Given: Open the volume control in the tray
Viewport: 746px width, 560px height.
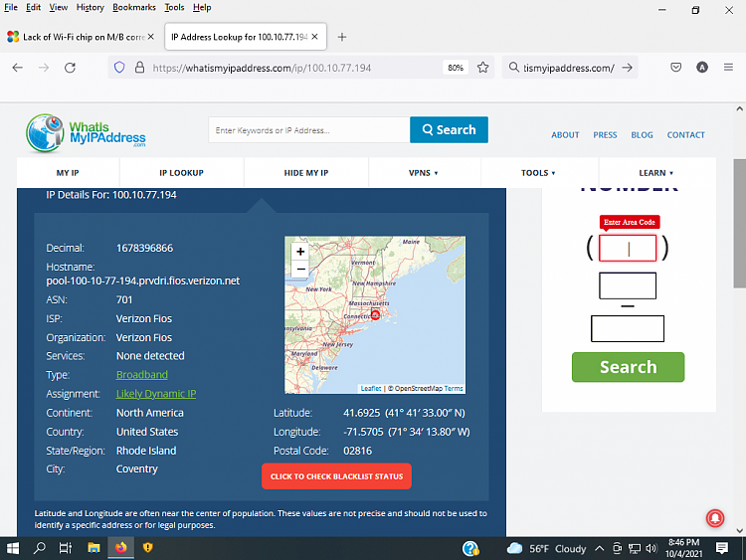Looking at the screenshot, I should click(652, 549).
